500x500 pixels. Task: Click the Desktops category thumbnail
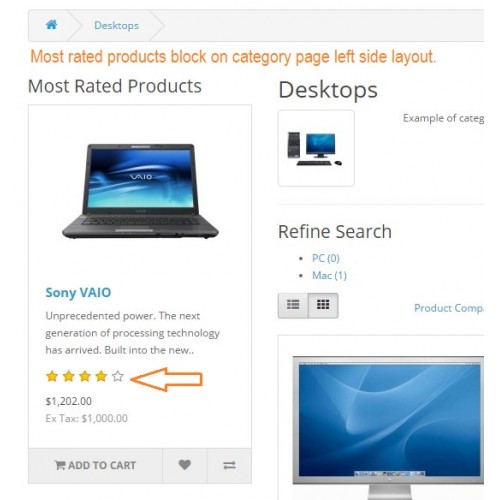tap(316, 148)
